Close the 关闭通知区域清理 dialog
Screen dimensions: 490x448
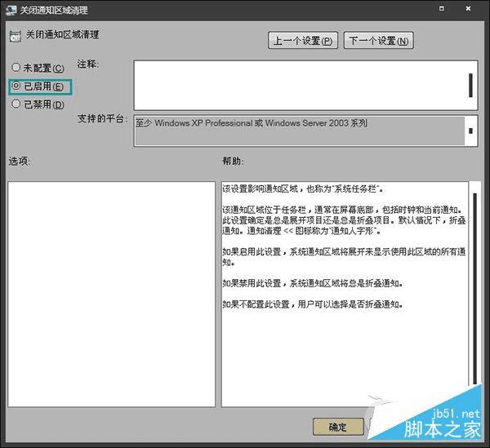coord(468,8)
